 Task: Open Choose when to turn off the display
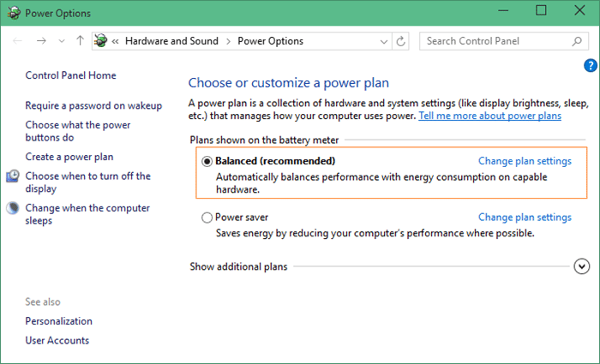[88, 182]
